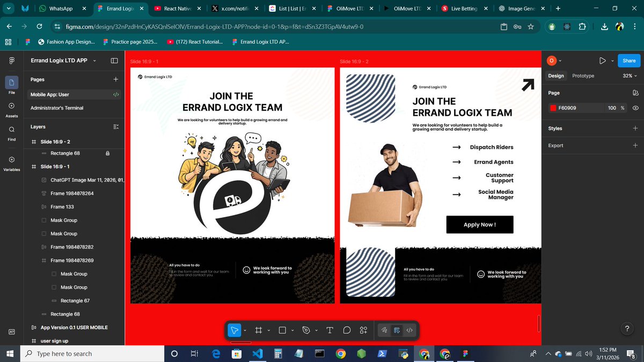Image resolution: width=644 pixels, height=362 pixels.
Task: Select the Move tool in bottom toolbar
Action: [x=235, y=330]
